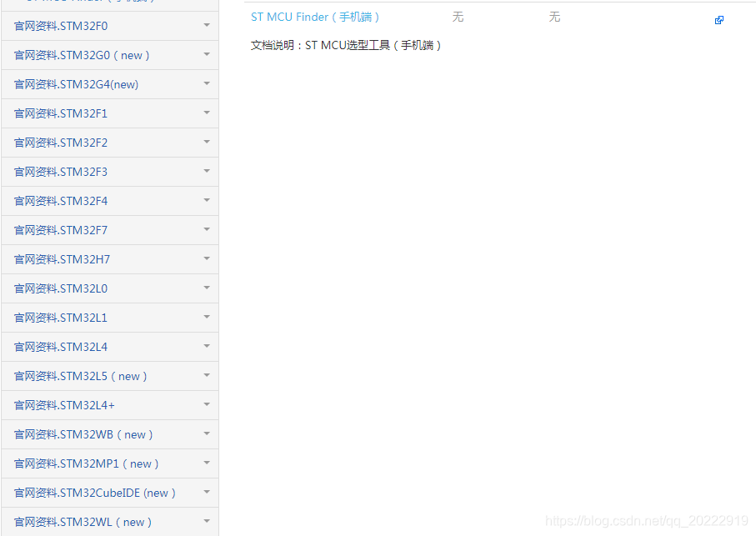Expand 官网资料.STM32G4(new) arrow
Image resolution: width=756 pixels, height=536 pixels.
[x=207, y=83]
